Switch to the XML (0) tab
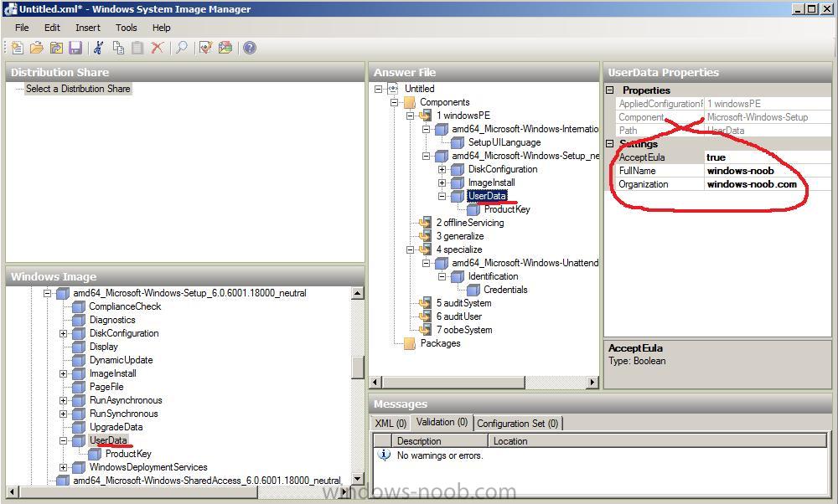 click(x=391, y=424)
